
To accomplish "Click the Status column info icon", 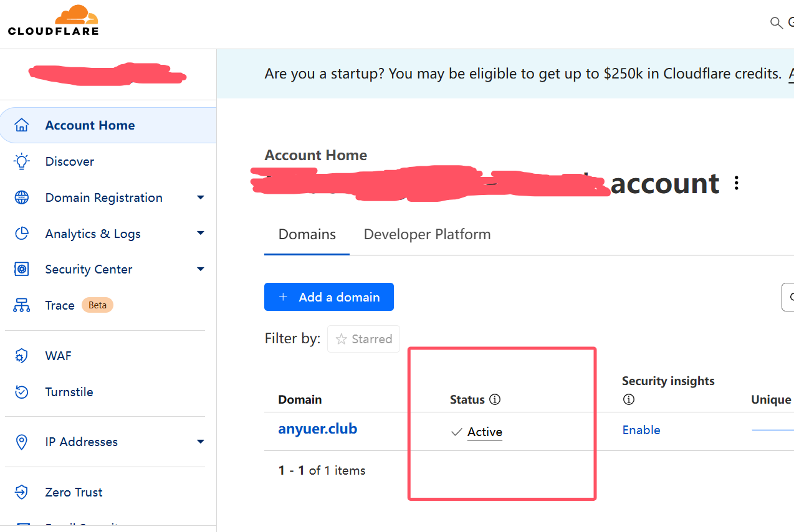I will [x=495, y=399].
